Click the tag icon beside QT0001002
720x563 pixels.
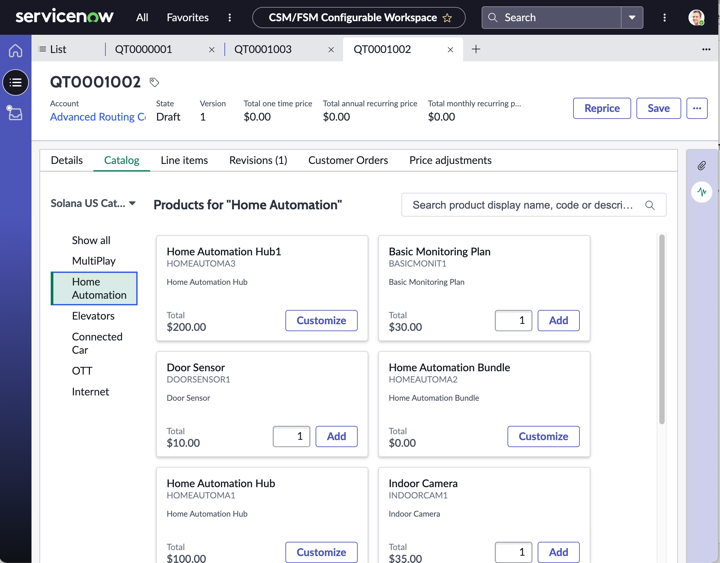point(154,82)
